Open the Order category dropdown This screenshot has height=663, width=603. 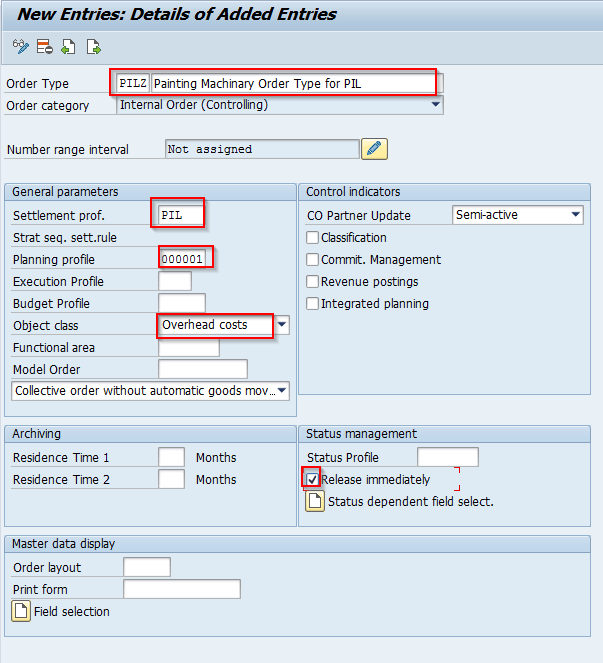tap(436, 104)
